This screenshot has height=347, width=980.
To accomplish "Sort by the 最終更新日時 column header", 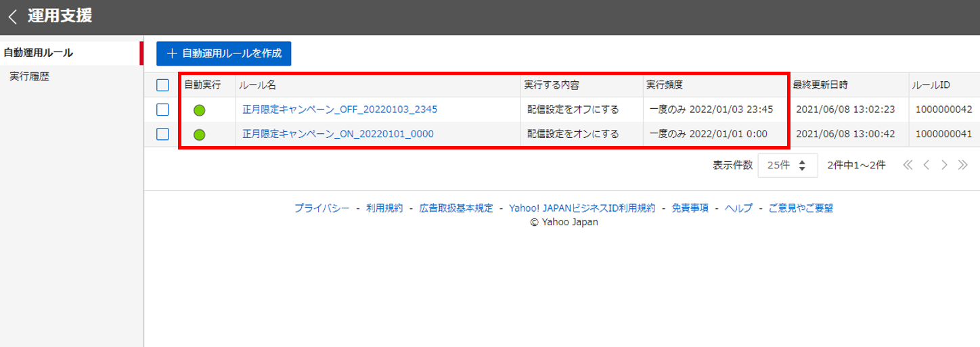I will 820,85.
